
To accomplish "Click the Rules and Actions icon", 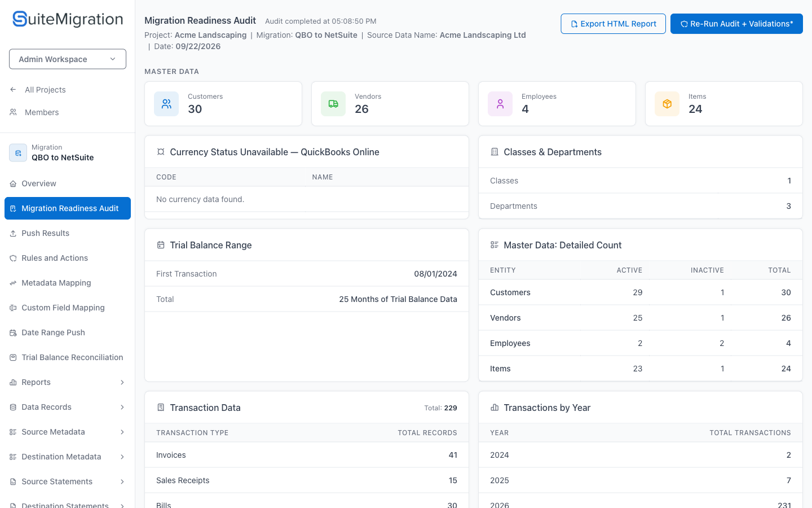I will (13, 258).
